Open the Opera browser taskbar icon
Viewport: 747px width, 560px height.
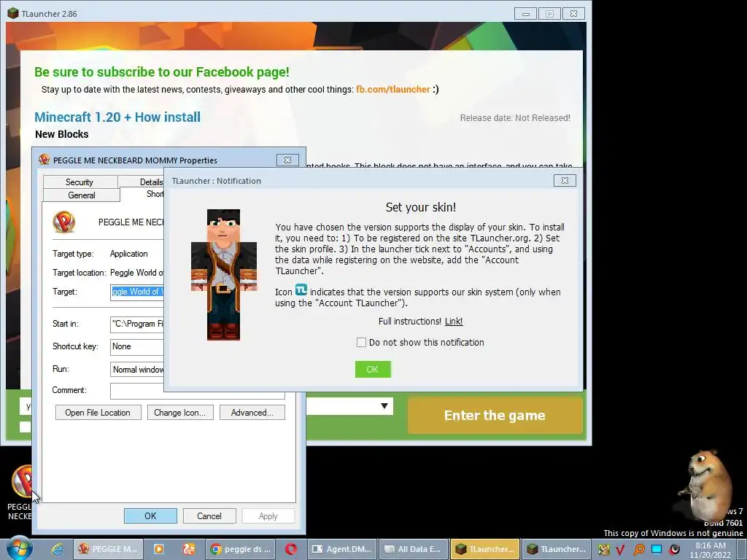[x=291, y=549]
